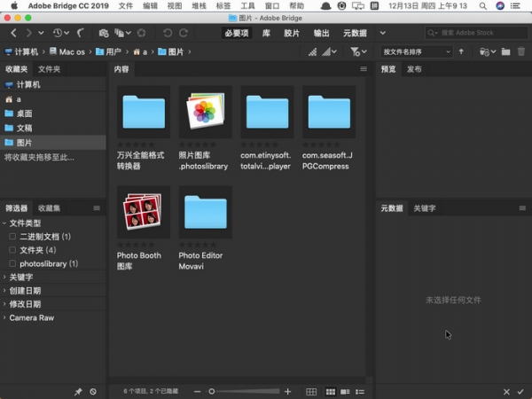Expand the Camera Raw filter section
532x399 pixels.
click(x=4, y=318)
